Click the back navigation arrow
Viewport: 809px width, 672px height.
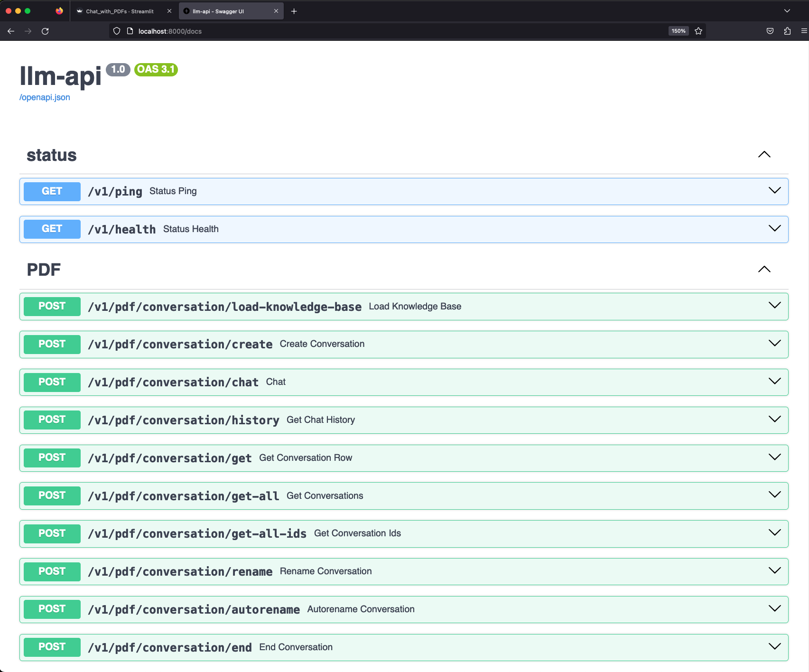tap(10, 31)
